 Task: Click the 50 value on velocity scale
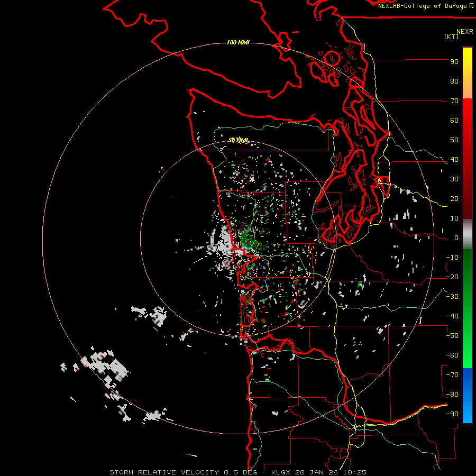(454, 140)
